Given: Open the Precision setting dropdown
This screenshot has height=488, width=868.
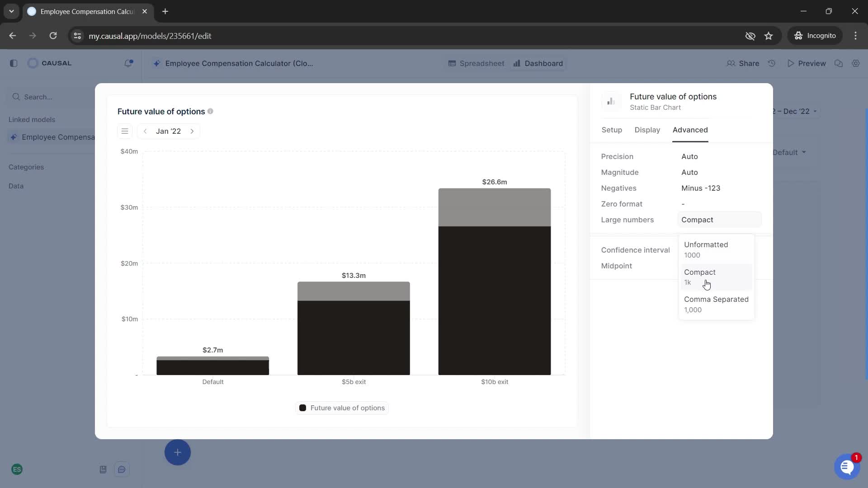Looking at the screenshot, I should coord(691,156).
